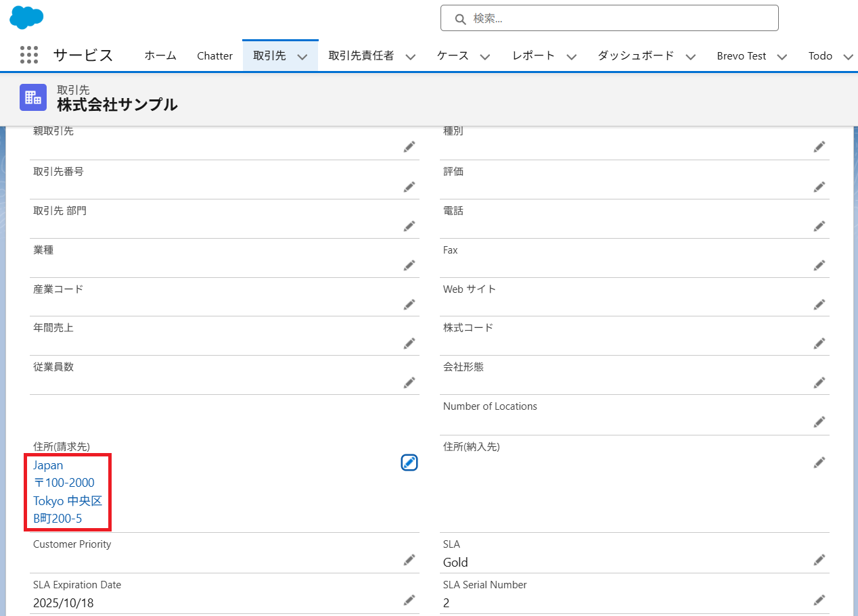Viewport: 858px width, 616px height.
Task: Click pencil icon to edit 親取引先
Action: coord(409,146)
